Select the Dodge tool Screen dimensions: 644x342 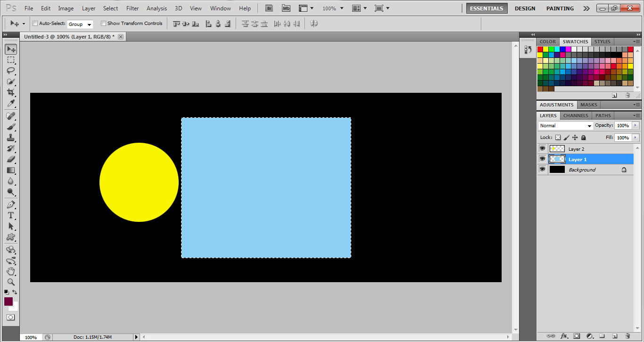point(11,192)
